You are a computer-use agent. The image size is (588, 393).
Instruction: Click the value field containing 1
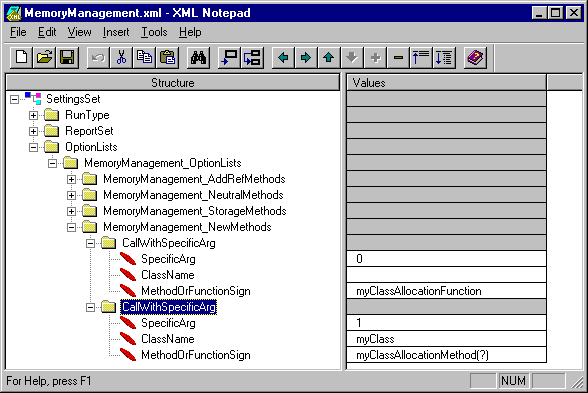click(x=446, y=323)
